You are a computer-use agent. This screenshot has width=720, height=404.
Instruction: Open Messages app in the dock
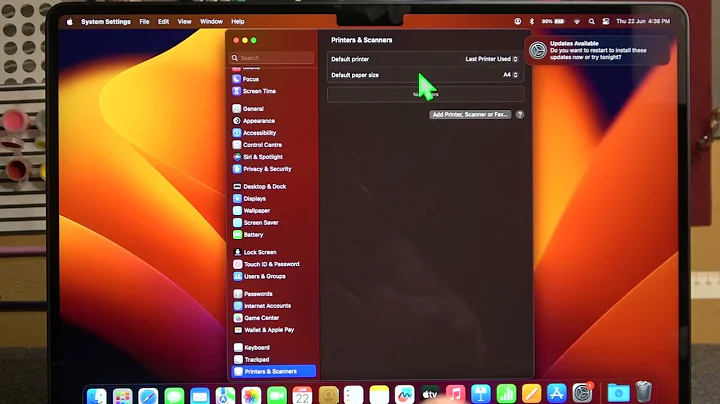[x=174, y=395]
